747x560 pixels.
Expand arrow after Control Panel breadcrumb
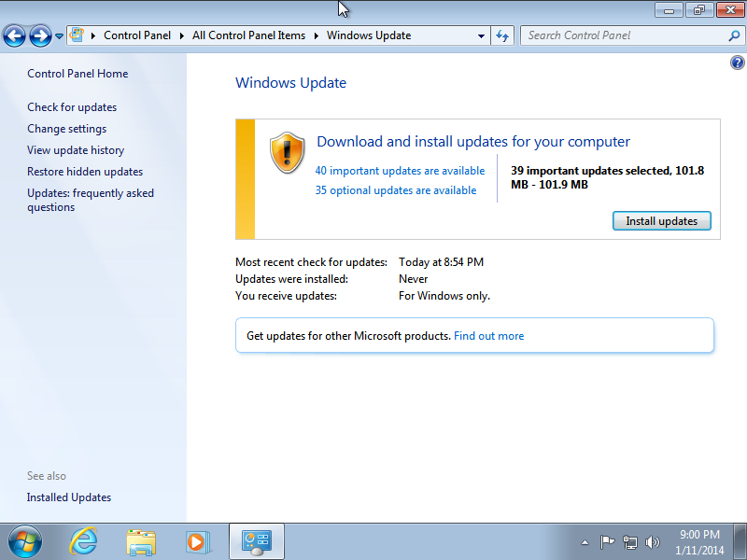[182, 35]
